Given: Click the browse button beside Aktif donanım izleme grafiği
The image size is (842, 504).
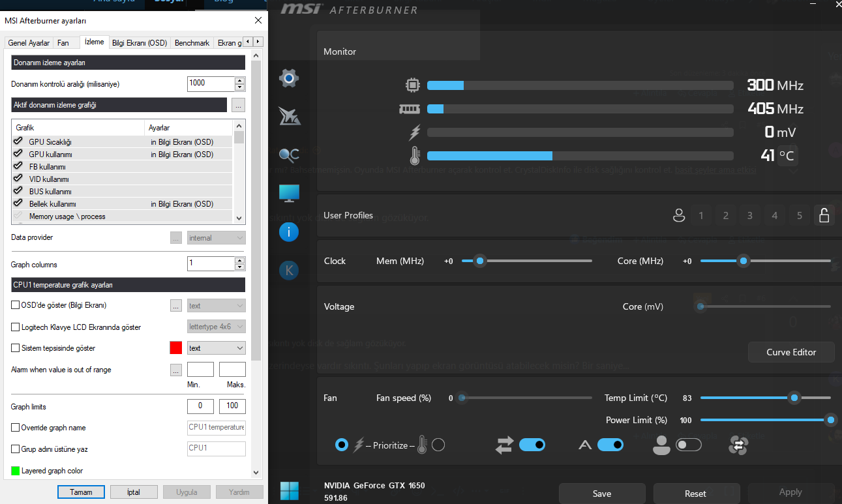Looking at the screenshot, I should click(x=237, y=104).
